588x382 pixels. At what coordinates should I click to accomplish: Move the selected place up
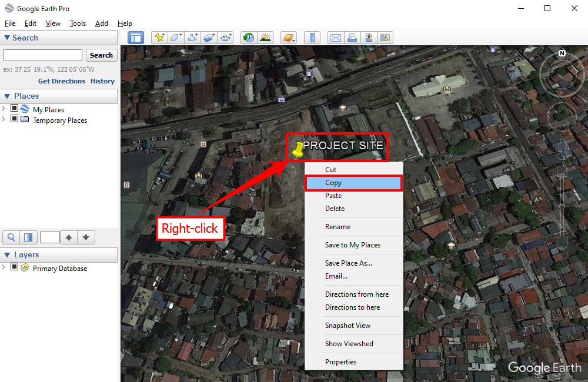[69, 237]
